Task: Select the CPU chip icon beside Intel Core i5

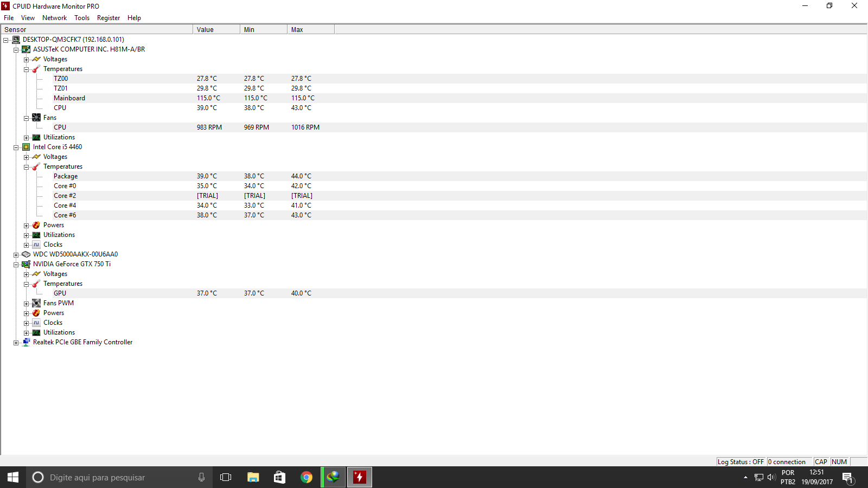Action: (x=26, y=147)
